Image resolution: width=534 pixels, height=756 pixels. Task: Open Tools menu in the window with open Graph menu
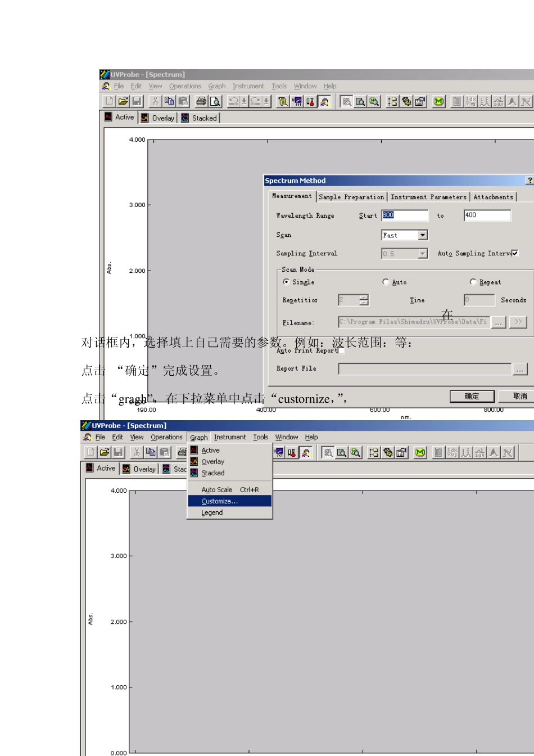tap(260, 437)
